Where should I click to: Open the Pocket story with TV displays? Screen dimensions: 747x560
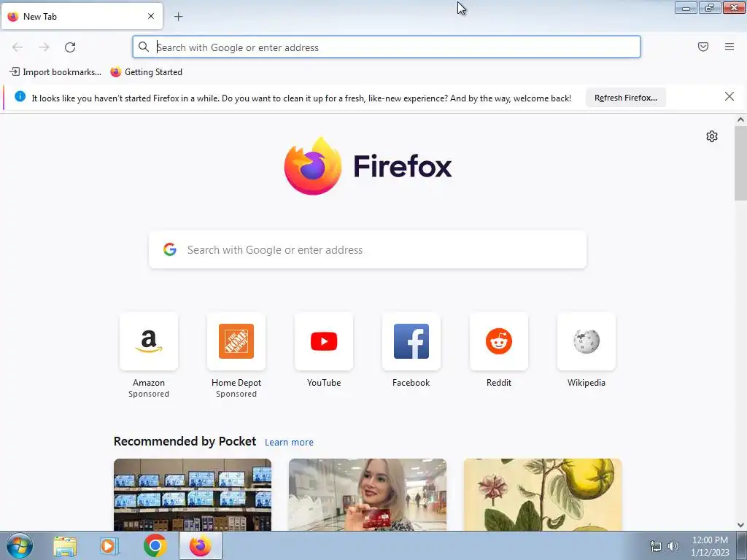coord(193,495)
